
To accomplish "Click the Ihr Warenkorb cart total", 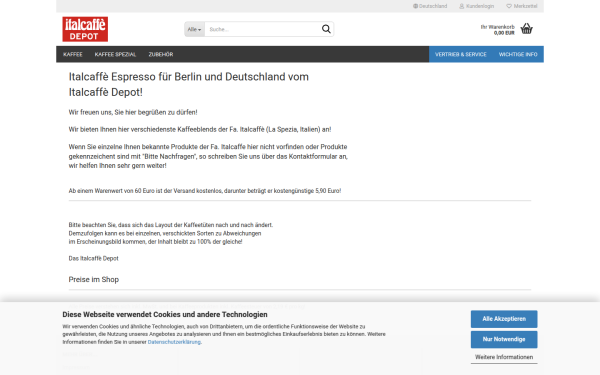I will 497,30.
